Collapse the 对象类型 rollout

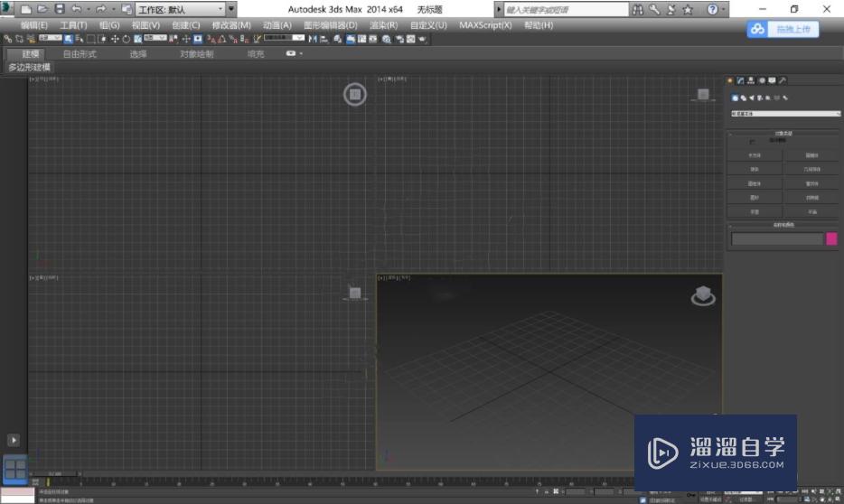(x=783, y=133)
